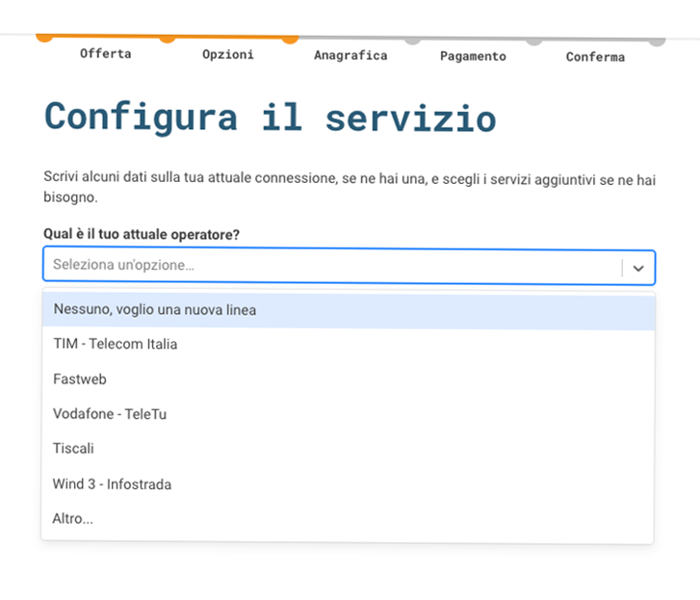Screen dimensions: 700x600
Task: Jump to the Pagamento step
Action: [473, 56]
